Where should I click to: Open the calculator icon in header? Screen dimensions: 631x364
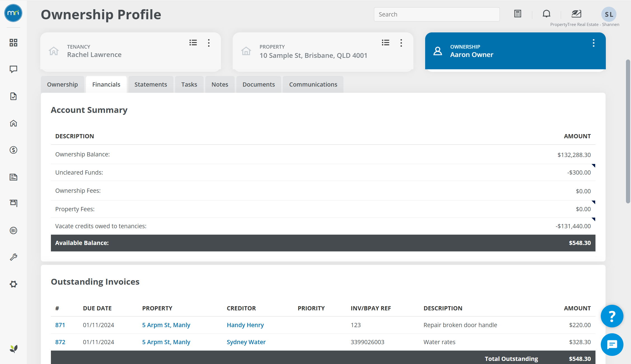[518, 14]
